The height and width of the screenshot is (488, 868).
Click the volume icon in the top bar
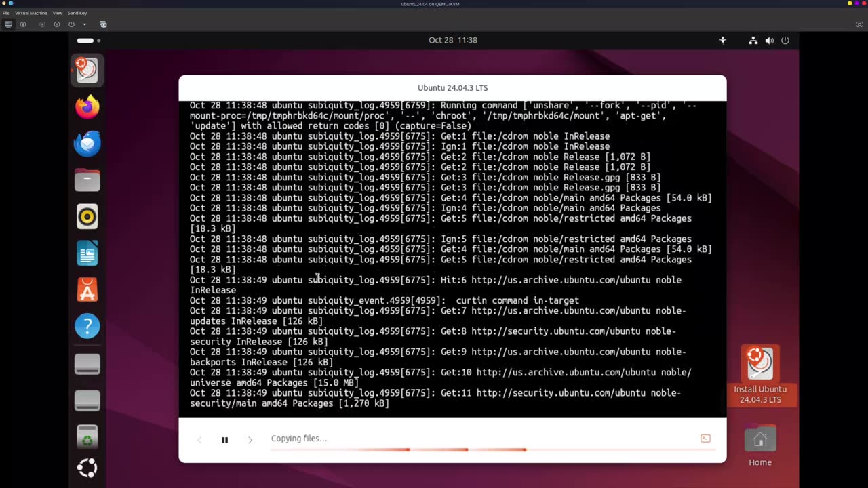coord(769,41)
